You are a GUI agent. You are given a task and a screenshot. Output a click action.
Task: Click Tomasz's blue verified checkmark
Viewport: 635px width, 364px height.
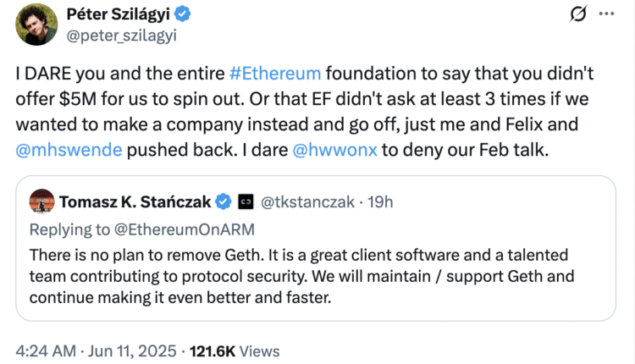click(x=224, y=202)
